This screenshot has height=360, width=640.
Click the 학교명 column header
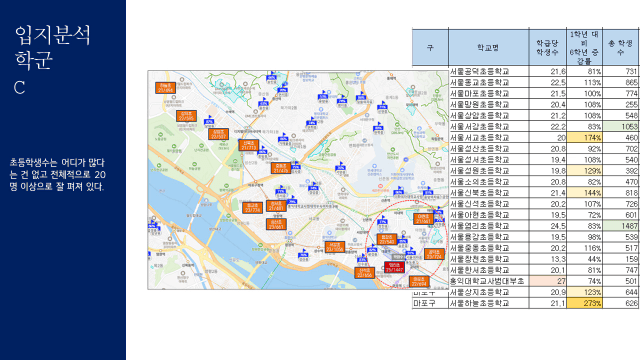tap(489, 47)
